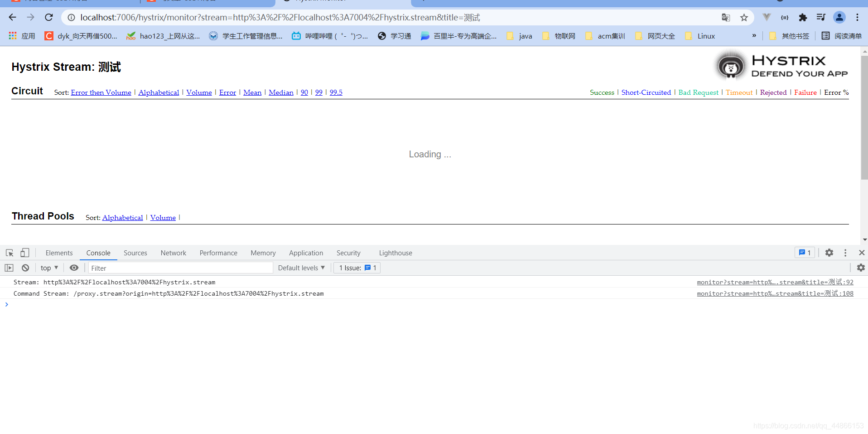Open the 学习通 bookmark
The height and width of the screenshot is (434, 868).
tap(395, 36)
